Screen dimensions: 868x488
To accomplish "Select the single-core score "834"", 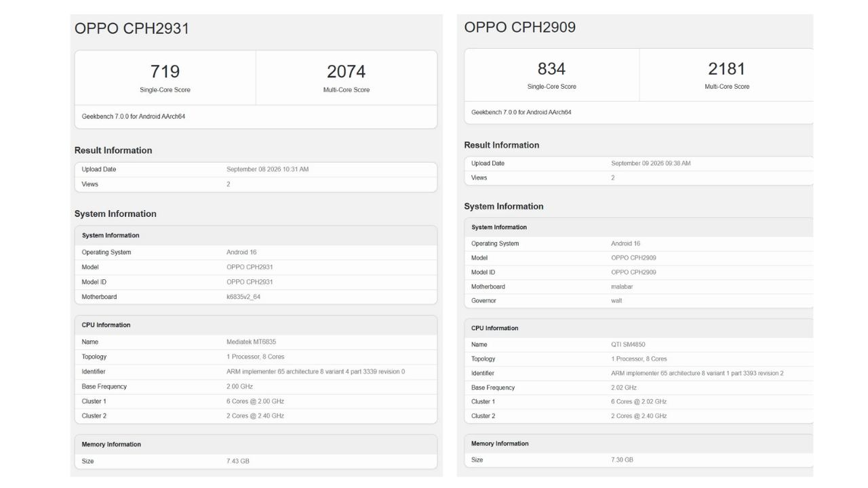I will (x=551, y=68).
